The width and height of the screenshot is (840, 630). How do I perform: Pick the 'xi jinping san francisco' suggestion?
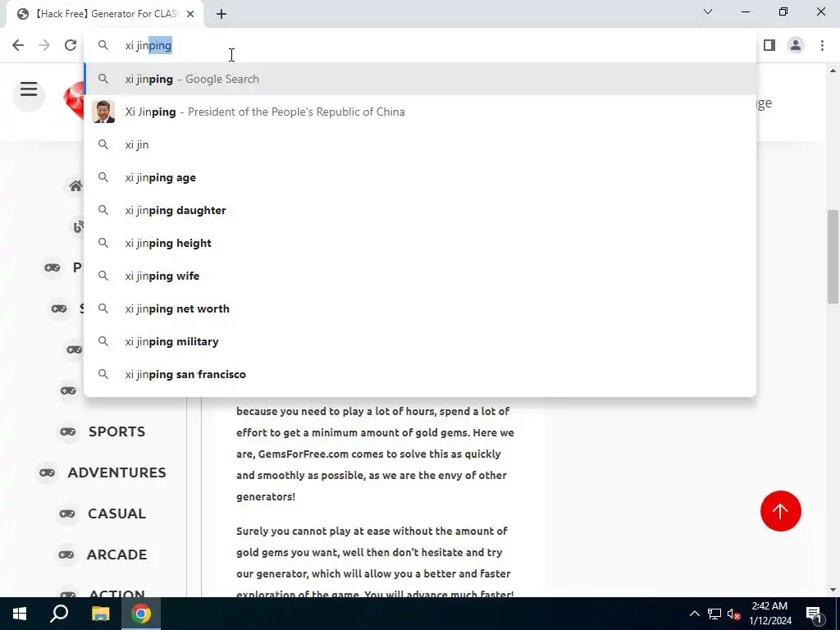[420, 374]
